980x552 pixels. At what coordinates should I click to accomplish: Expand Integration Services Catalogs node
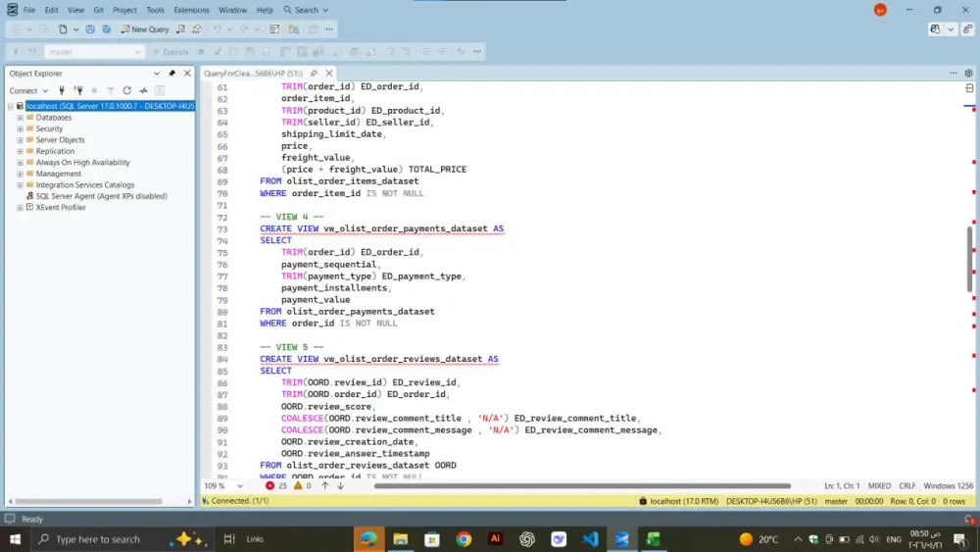click(x=20, y=185)
